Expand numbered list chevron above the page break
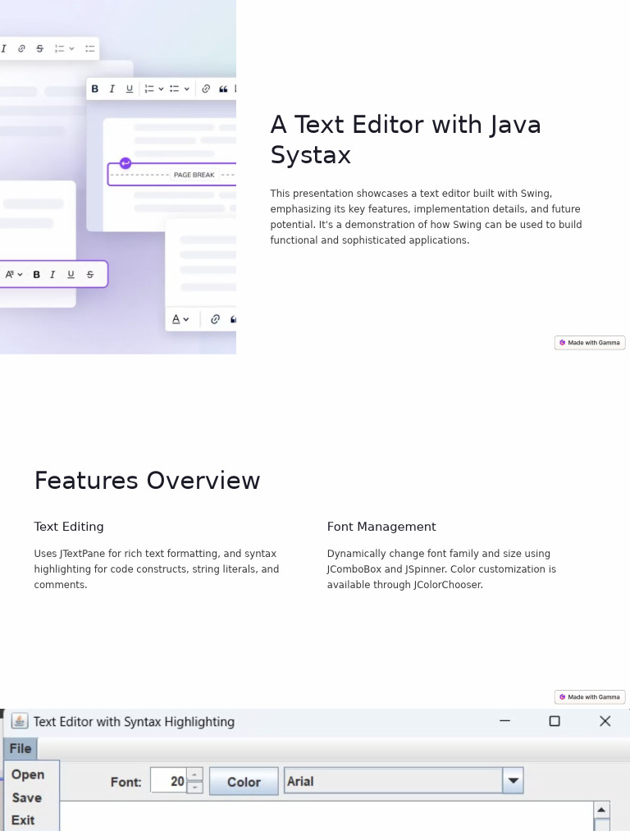The image size is (630, 840). point(161,89)
